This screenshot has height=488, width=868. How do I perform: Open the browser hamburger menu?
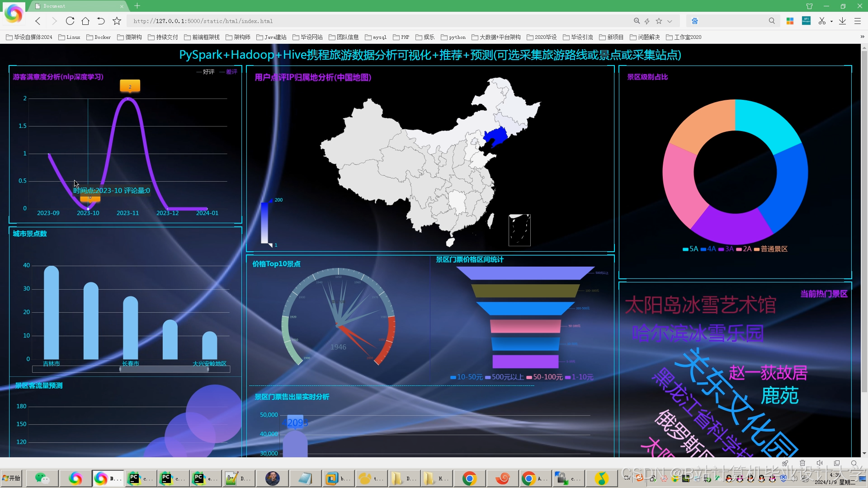[x=857, y=21]
